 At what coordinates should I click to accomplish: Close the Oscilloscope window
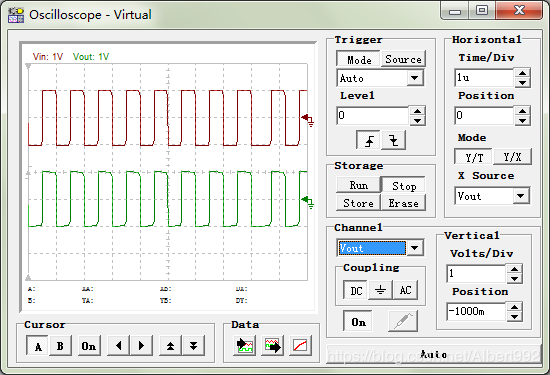[x=519, y=11]
